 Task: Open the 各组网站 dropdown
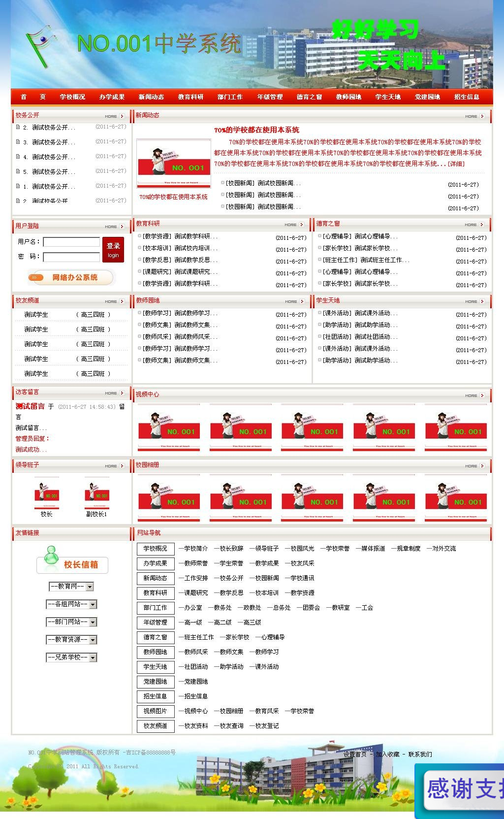[71, 604]
